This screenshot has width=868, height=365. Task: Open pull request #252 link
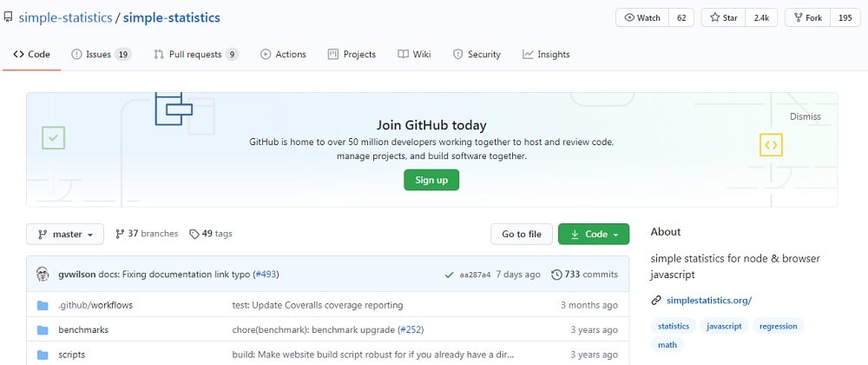[411, 329]
